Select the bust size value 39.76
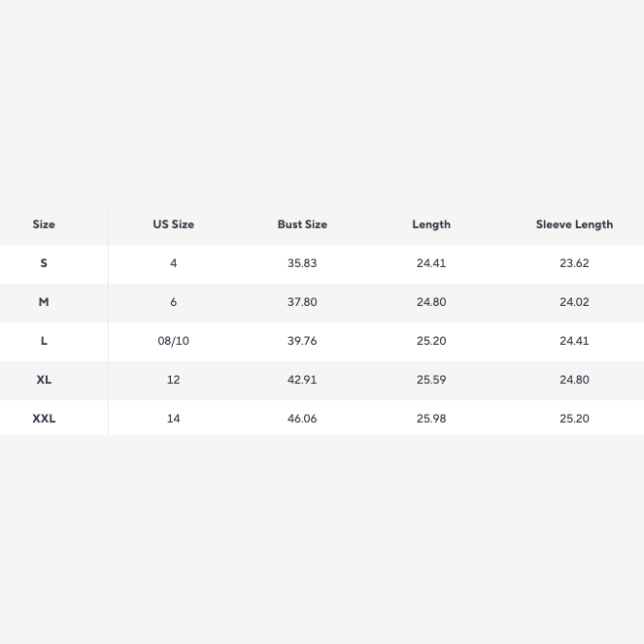644x644 pixels. (x=302, y=341)
